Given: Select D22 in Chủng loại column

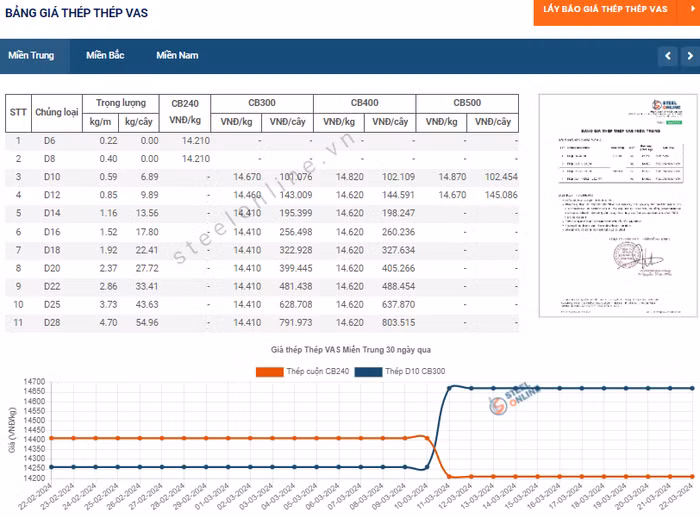Looking at the screenshot, I should coord(52,286).
